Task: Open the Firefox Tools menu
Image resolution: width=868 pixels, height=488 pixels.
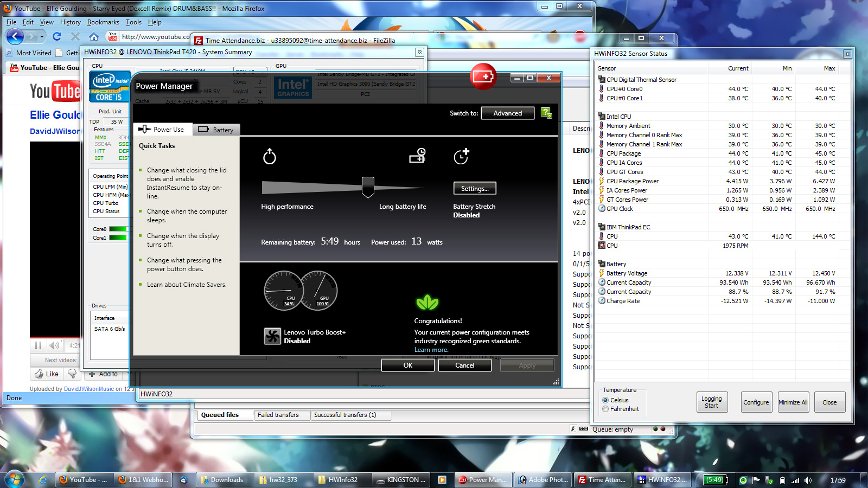Action: click(133, 22)
